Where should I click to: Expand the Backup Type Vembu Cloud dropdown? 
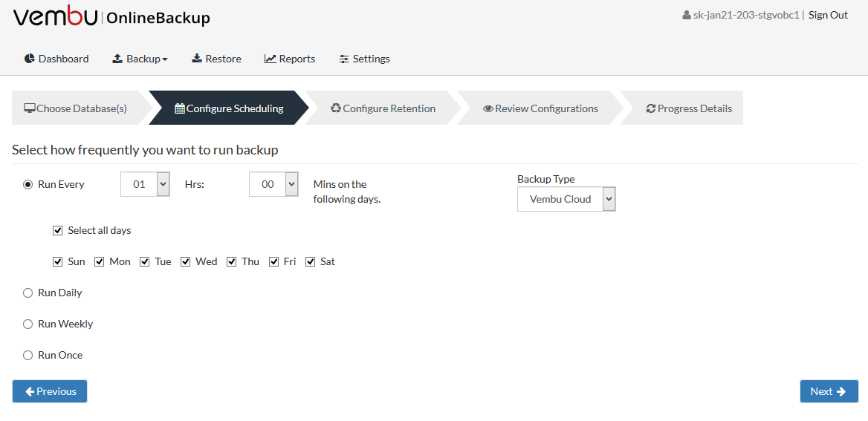[x=566, y=199]
